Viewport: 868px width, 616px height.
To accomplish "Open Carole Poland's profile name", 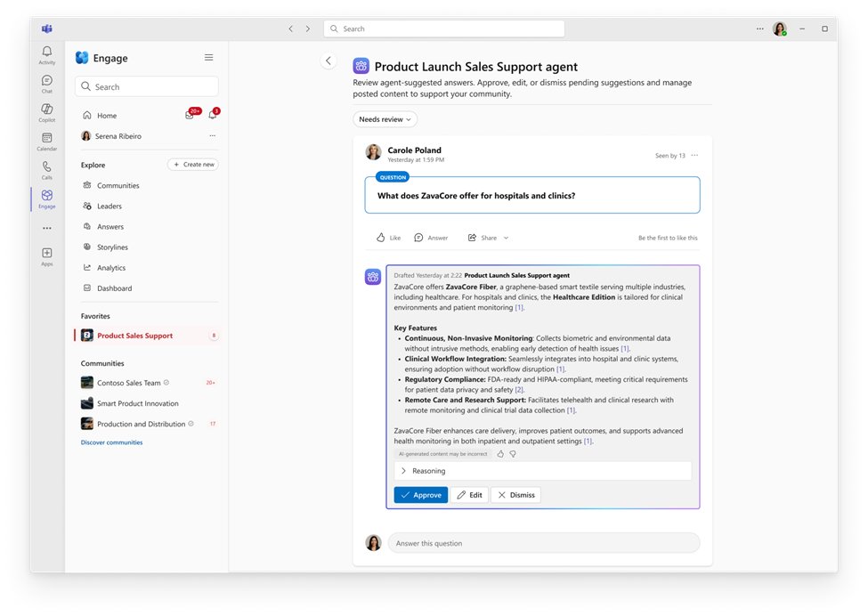I will [415, 150].
